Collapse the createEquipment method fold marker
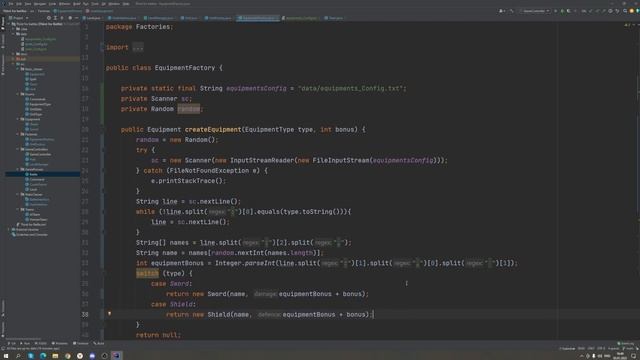 click(102, 129)
